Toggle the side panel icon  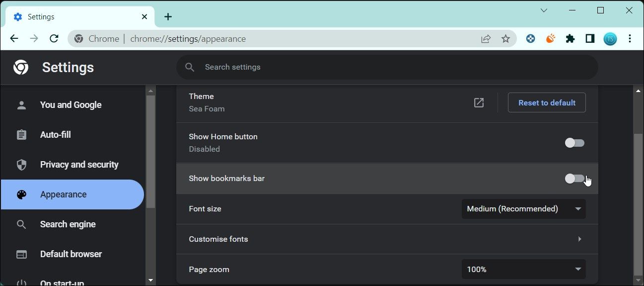point(590,39)
